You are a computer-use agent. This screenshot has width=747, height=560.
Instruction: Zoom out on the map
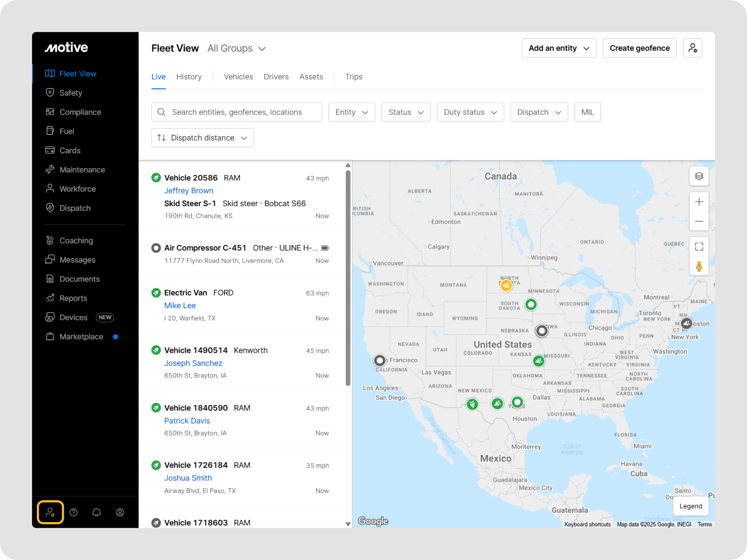pyautogui.click(x=698, y=221)
